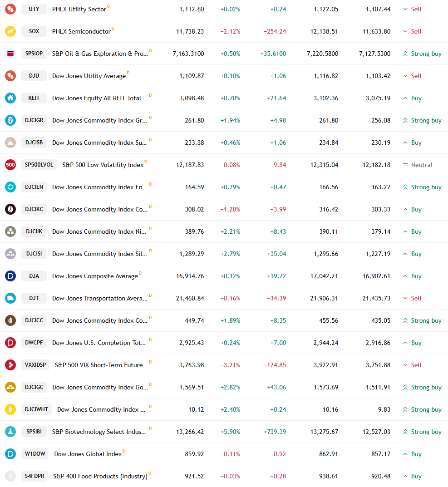Click the Sell rating for UTY
The image size is (448, 487).
(x=412, y=10)
